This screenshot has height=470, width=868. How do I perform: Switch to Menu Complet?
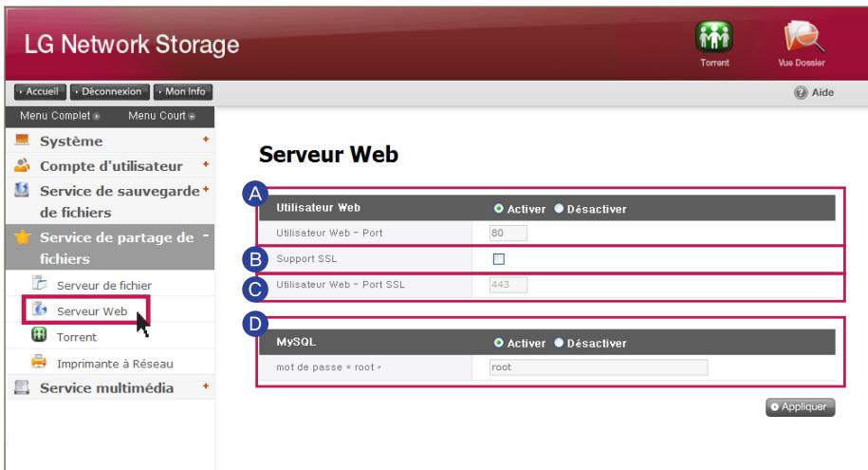click(60, 116)
